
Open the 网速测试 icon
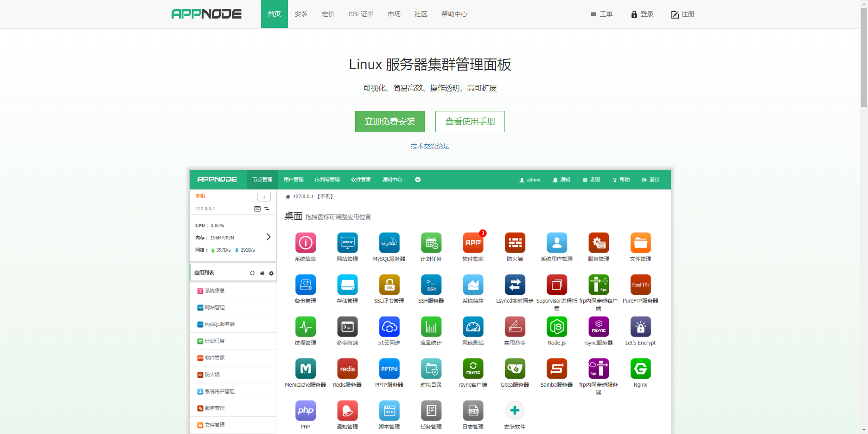coord(473,327)
